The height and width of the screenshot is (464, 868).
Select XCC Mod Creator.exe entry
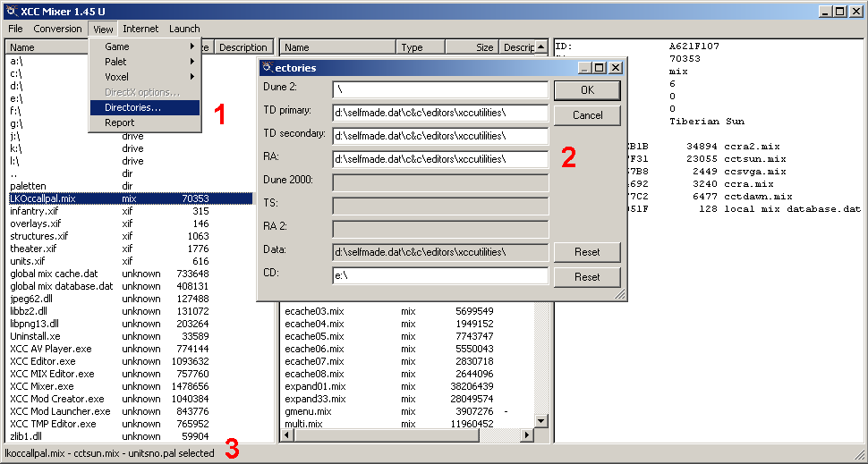tap(57, 399)
